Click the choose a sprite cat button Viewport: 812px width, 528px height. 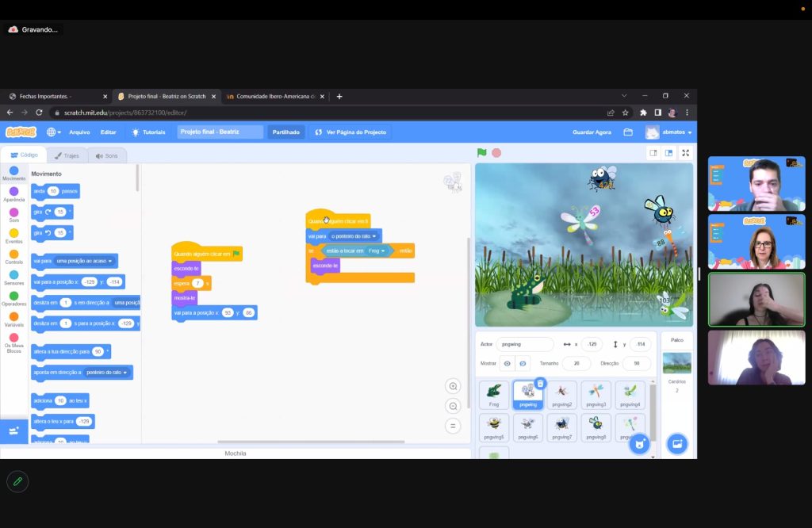[639, 444]
